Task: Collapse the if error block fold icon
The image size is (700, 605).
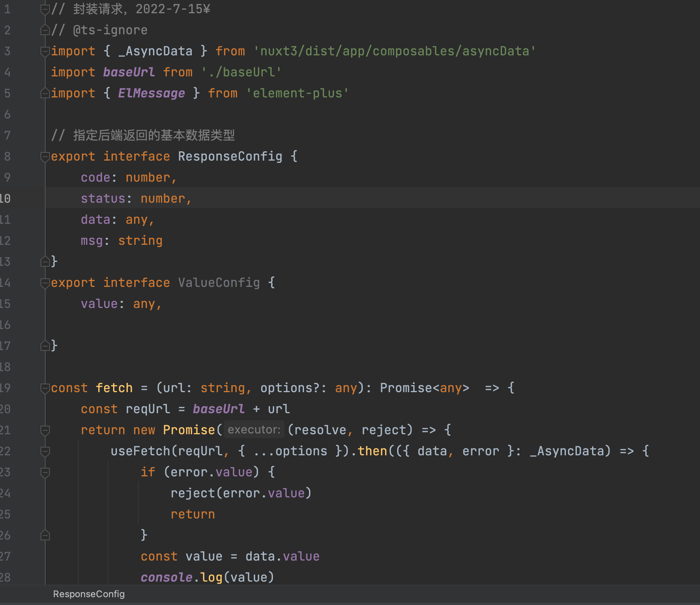Action: (x=45, y=472)
